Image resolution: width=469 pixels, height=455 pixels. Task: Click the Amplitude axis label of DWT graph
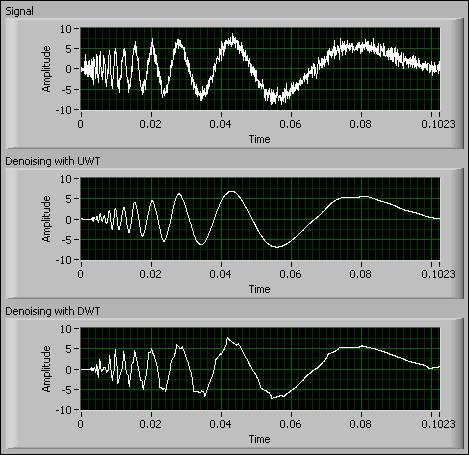pyautogui.click(x=46, y=369)
